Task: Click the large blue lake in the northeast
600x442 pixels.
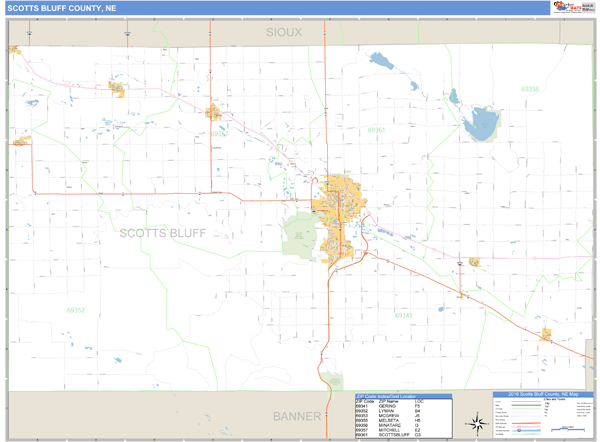Action: coord(479,125)
